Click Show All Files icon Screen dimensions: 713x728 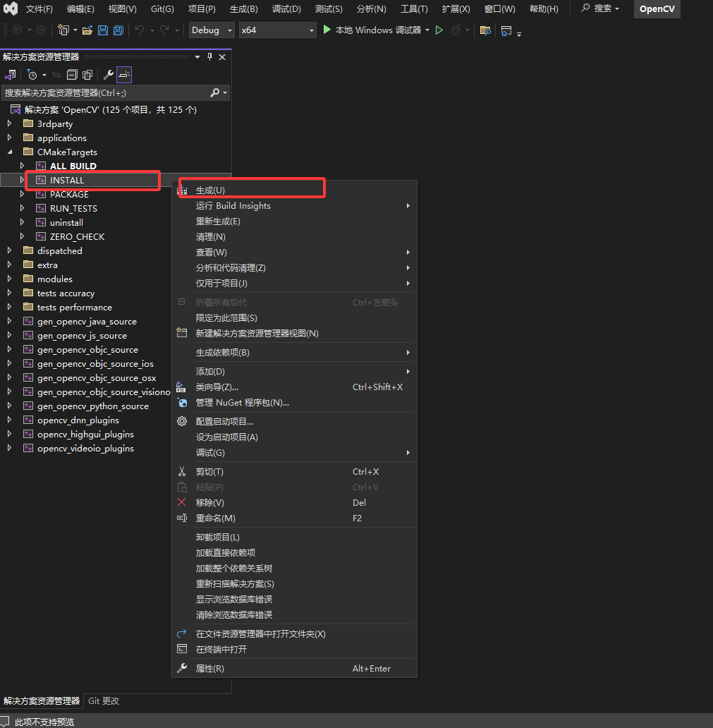tap(87, 75)
